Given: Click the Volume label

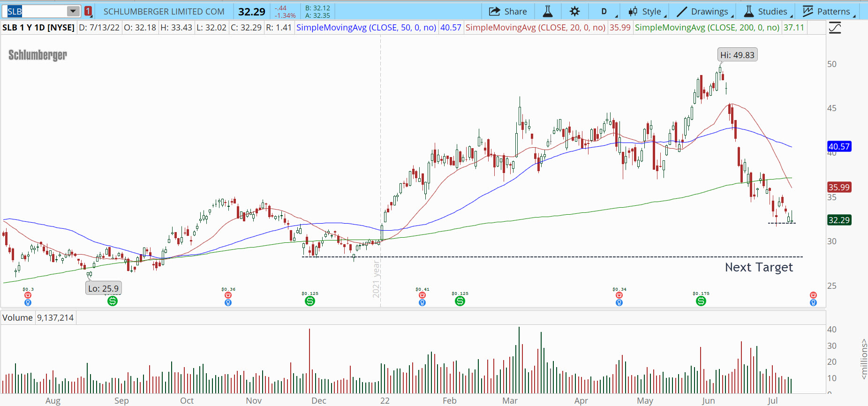Looking at the screenshot, I should (x=17, y=318).
